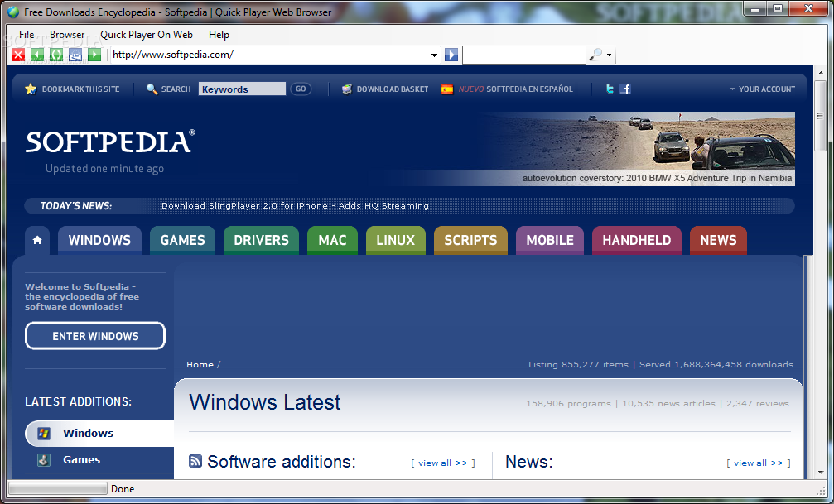Click the Download Basket icon
834x504 pixels.
coord(347,89)
